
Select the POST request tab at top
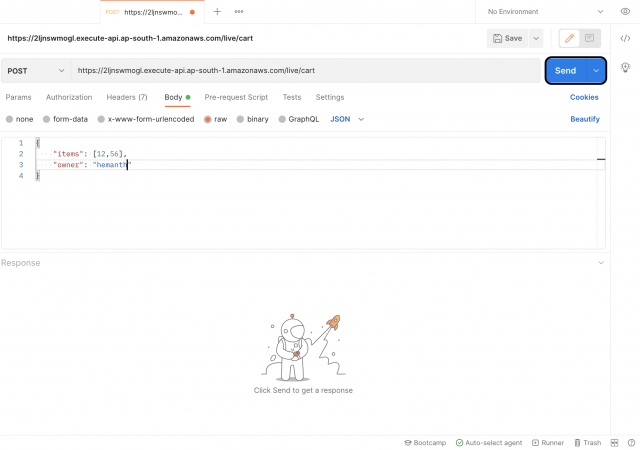[x=151, y=12]
